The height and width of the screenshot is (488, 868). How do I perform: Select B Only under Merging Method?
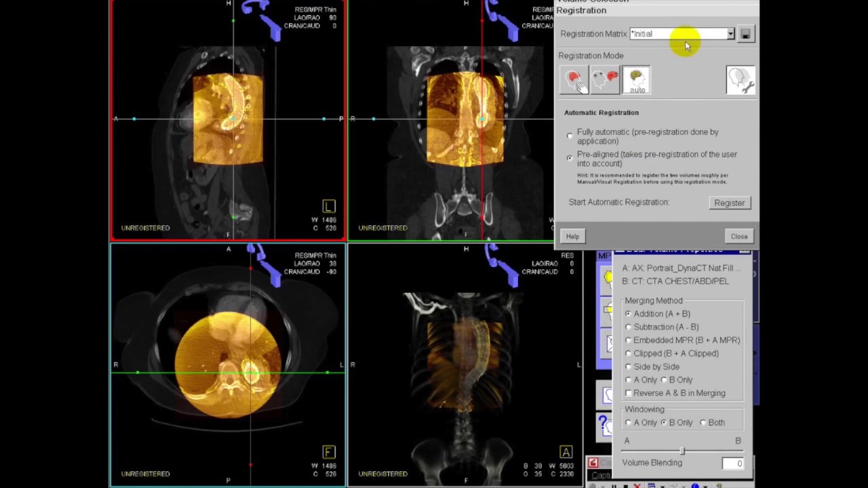[664, 380]
